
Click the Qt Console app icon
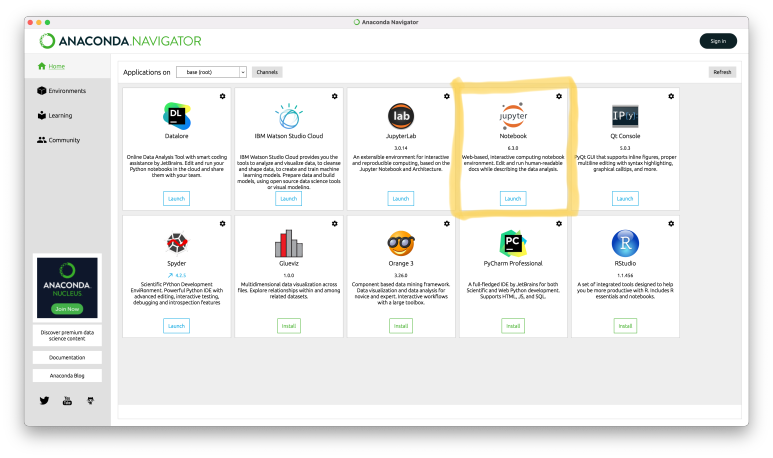[625, 116]
